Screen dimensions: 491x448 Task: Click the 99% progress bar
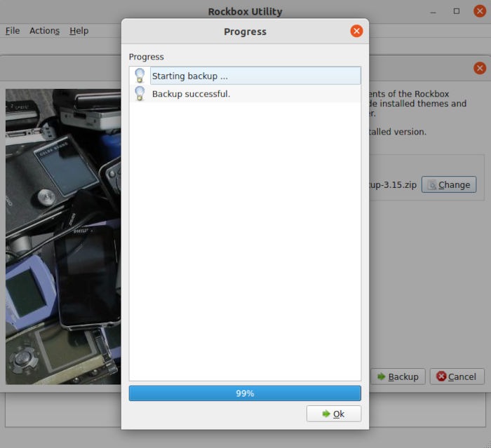tap(245, 393)
